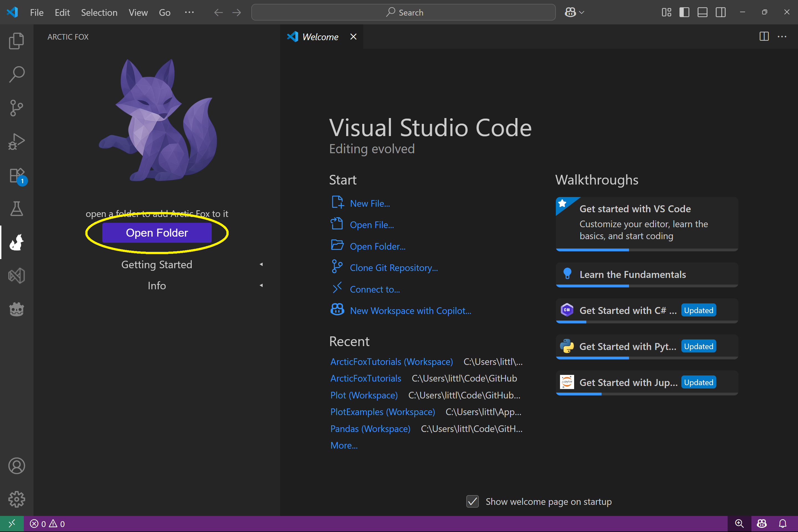The image size is (798, 532).
Task: Open recent ArcticFoxTutorials folder entry
Action: point(366,378)
